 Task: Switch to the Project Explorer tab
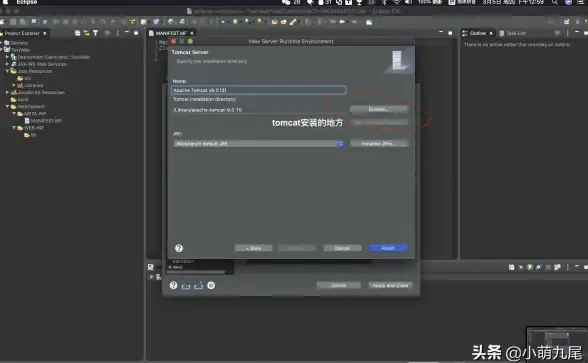coord(22,33)
